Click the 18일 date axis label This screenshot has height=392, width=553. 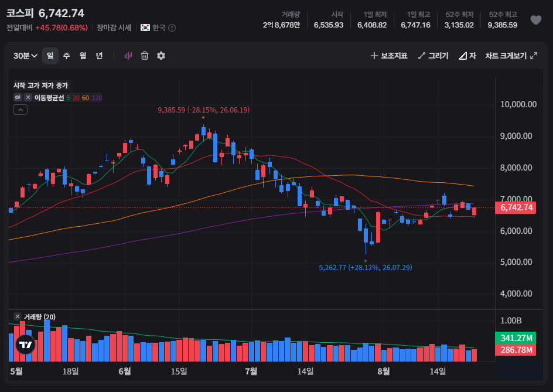(x=70, y=371)
